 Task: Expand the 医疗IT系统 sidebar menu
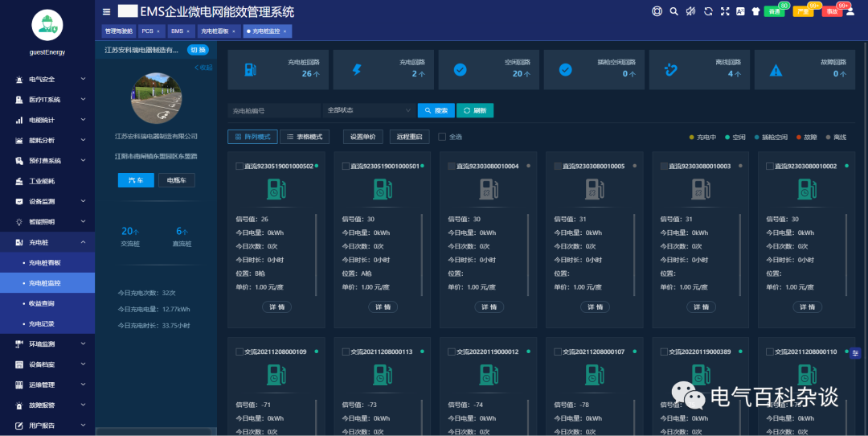47,100
